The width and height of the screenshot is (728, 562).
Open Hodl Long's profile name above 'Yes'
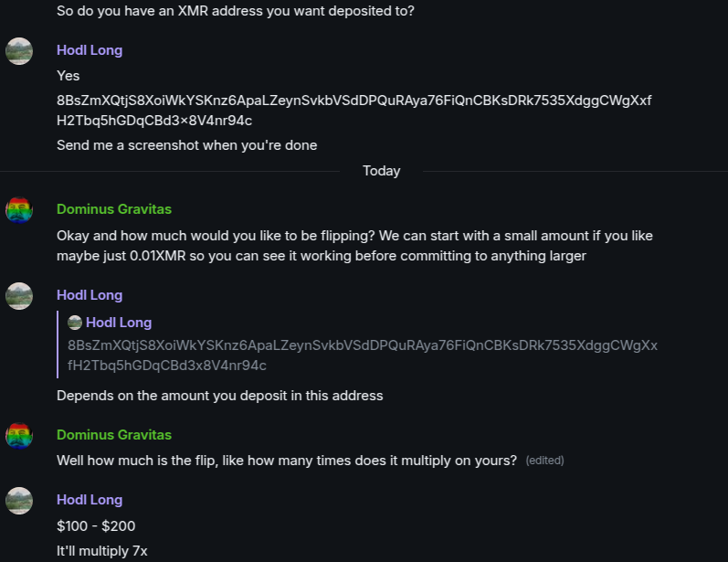[x=90, y=50]
